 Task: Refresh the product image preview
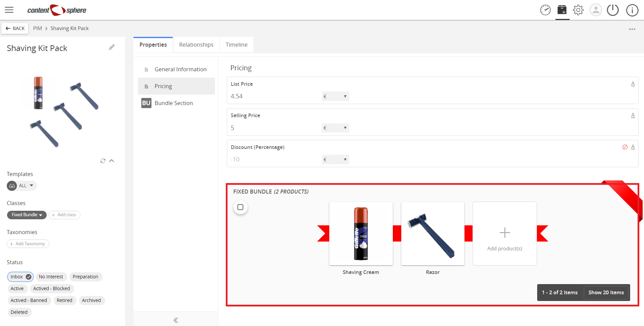click(103, 161)
